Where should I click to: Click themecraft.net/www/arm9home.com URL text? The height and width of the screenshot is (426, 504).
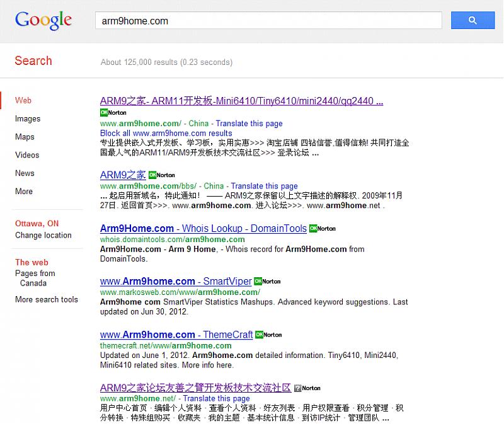[x=166, y=345]
